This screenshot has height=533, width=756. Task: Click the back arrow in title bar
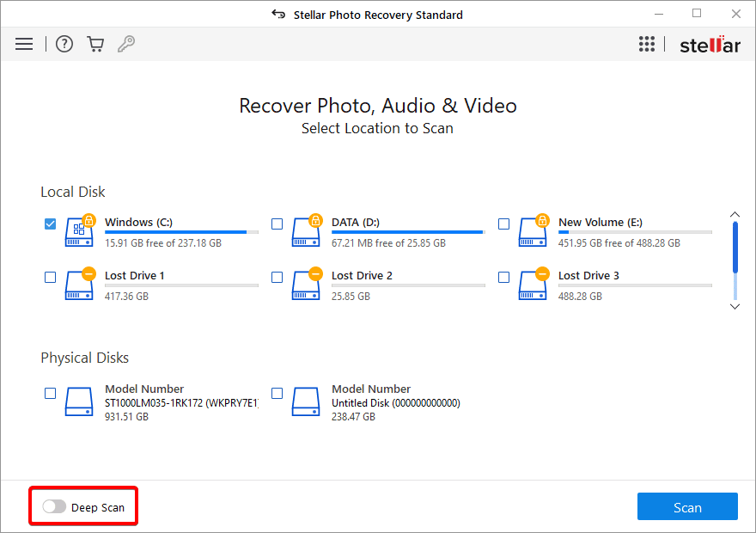[278, 15]
